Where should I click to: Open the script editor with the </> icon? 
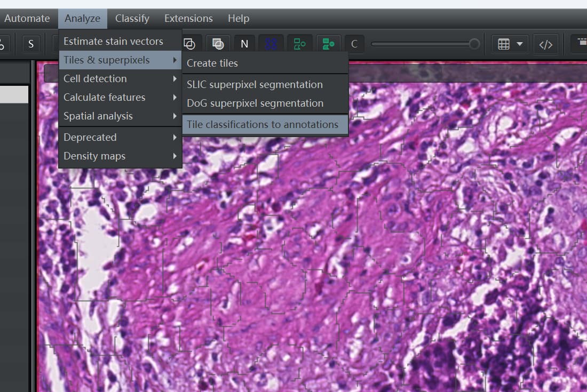coord(545,44)
